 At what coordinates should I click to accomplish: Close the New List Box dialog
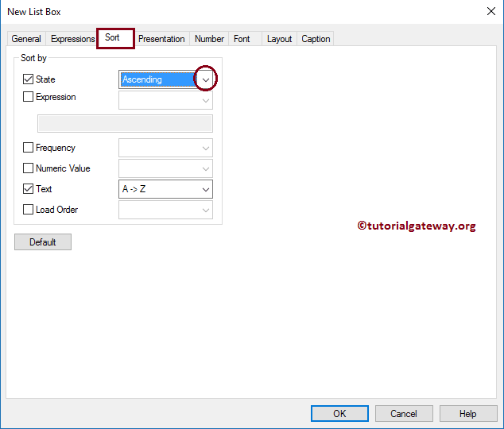point(490,11)
